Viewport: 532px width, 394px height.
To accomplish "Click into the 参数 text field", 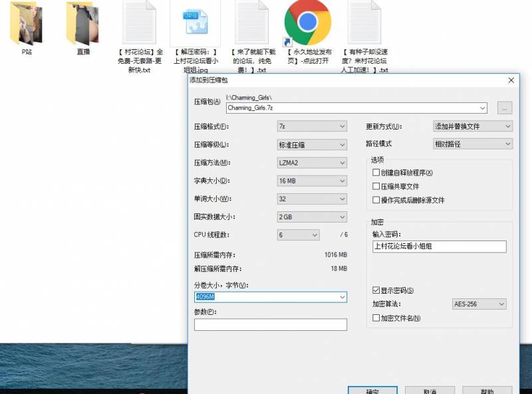I will 270,325.
